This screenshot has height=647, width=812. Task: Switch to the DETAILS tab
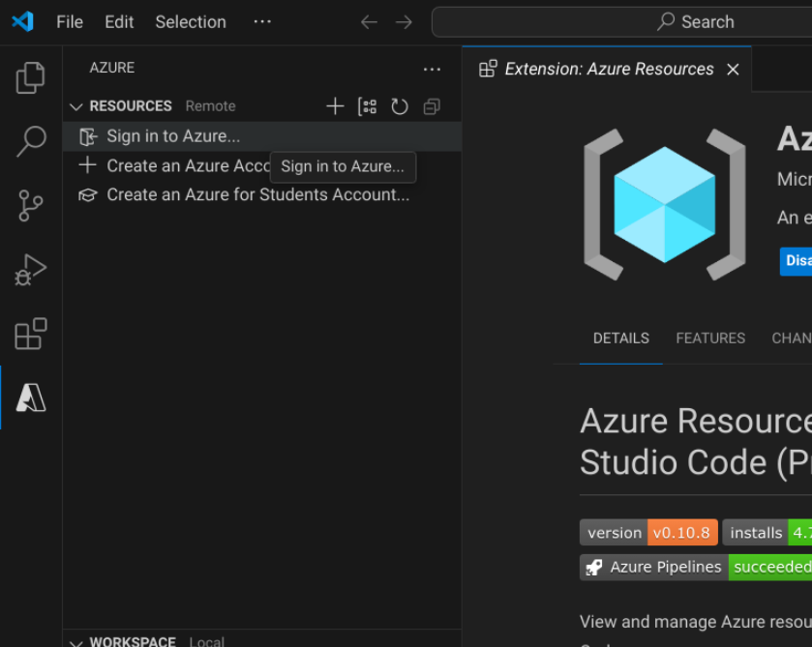point(621,338)
